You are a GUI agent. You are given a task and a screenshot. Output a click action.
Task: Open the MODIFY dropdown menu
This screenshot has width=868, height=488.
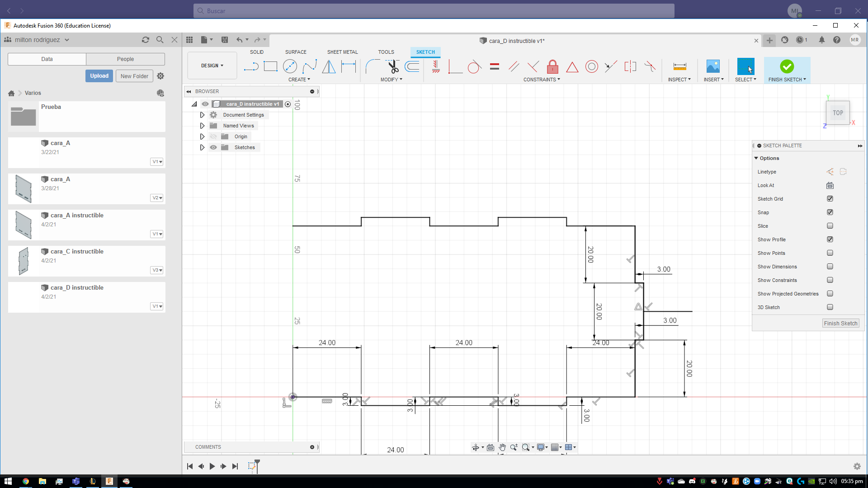(x=391, y=80)
